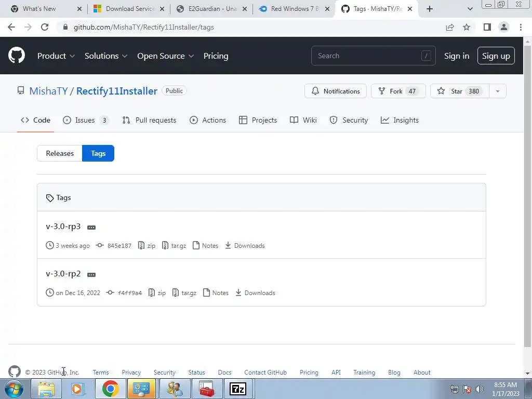Expand the Solutions menu
532x399 pixels.
(x=106, y=56)
